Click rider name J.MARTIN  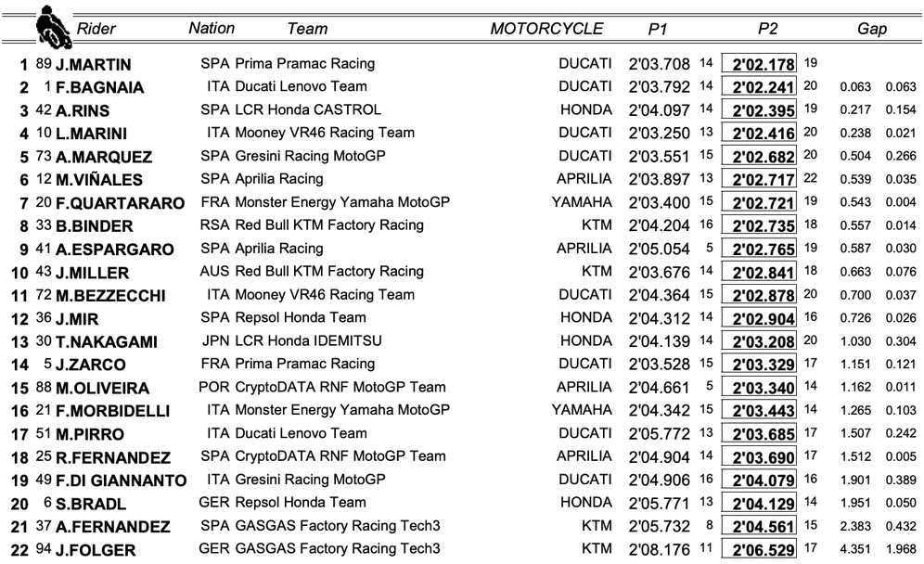[x=93, y=65]
